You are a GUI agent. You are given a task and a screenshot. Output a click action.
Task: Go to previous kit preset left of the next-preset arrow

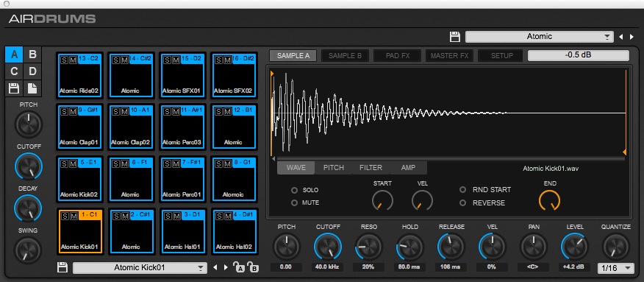[x=621, y=37]
